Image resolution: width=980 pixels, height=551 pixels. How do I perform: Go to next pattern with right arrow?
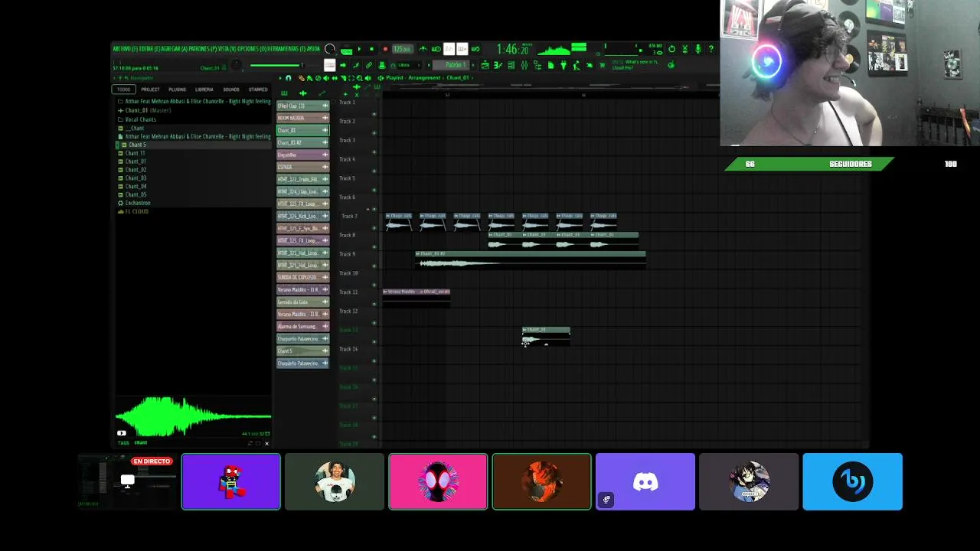click(473, 65)
